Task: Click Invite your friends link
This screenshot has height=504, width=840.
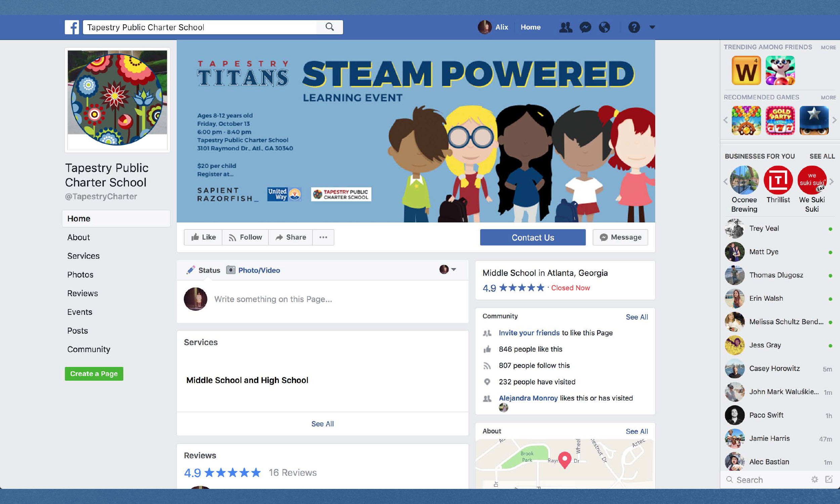Action: (529, 333)
